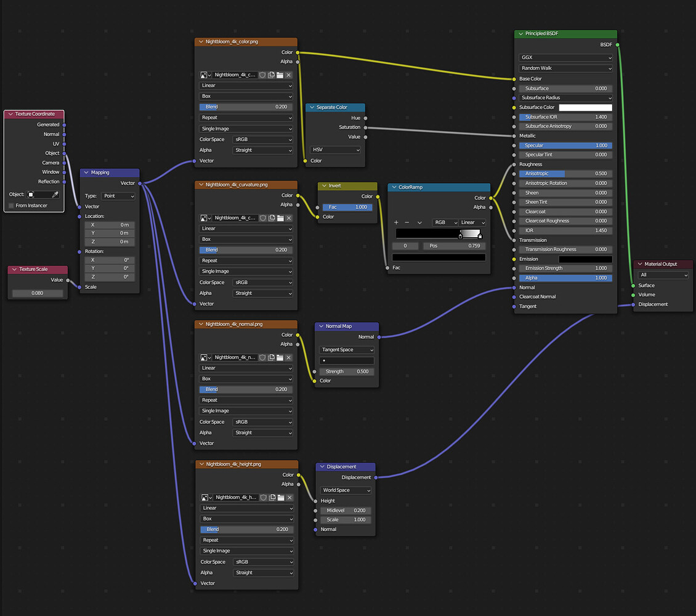The image size is (696, 616).
Task: Unlink Nightbloom_4k_height.png via its X icon
Action: tap(288, 497)
